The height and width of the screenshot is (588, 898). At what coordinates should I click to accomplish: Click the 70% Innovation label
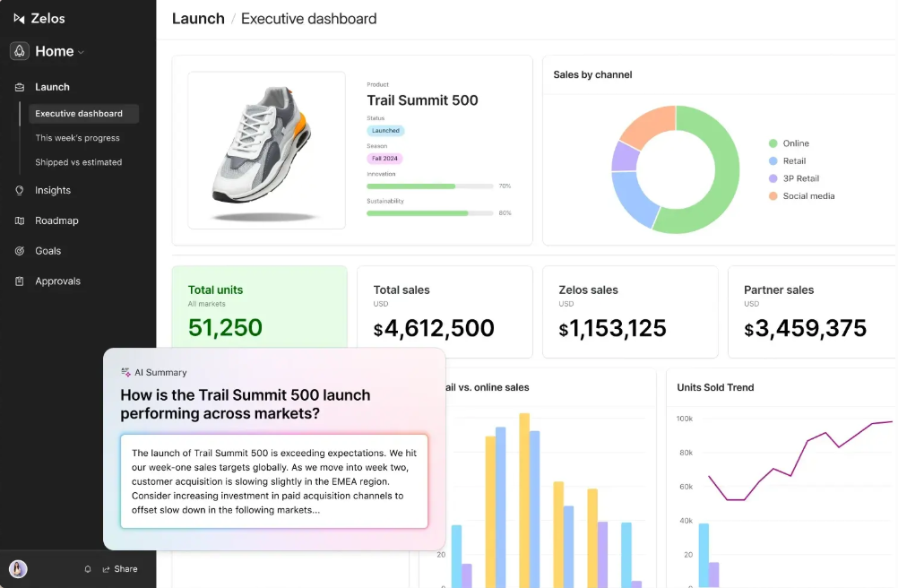(505, 186)
